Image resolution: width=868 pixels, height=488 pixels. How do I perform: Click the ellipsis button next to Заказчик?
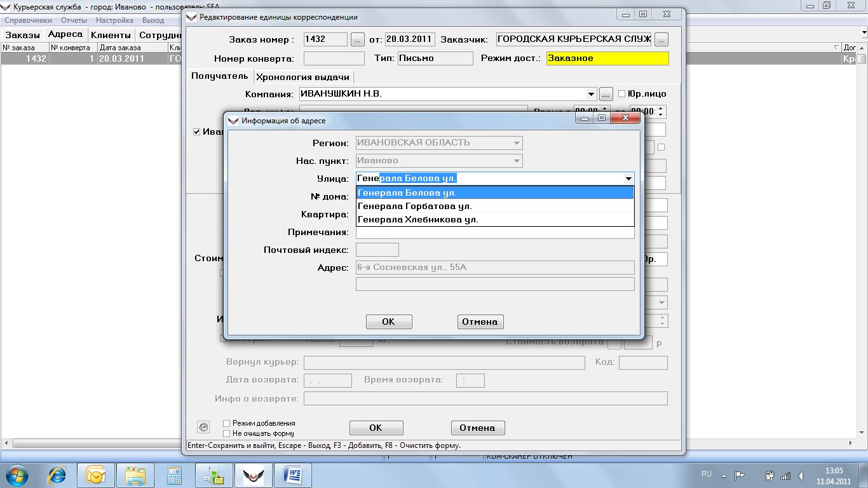click(662, 39)
